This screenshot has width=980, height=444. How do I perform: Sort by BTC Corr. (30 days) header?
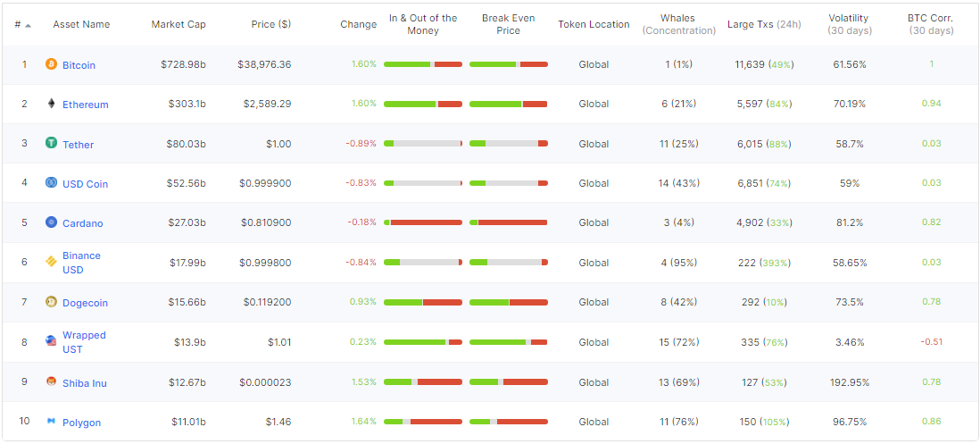click(x=931, y=24)
